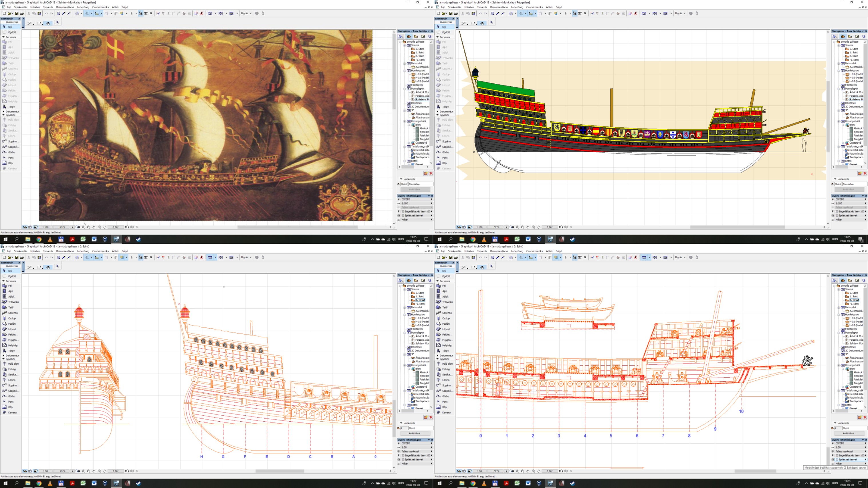This screenshot has width=868, height=488.
Task: Click horizontal canvas scrollbar in painting window
Action: click(298, 227)
